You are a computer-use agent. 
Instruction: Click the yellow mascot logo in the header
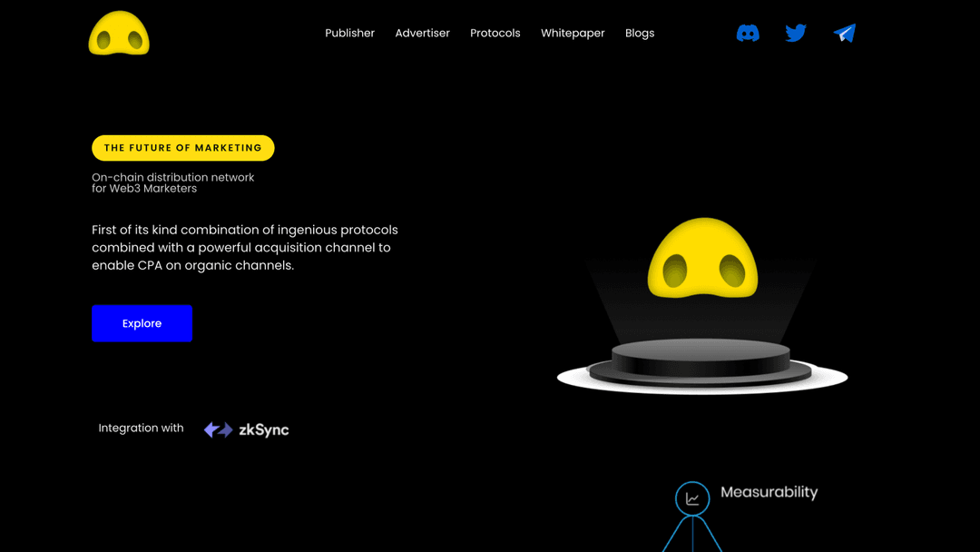pos(119,34)
